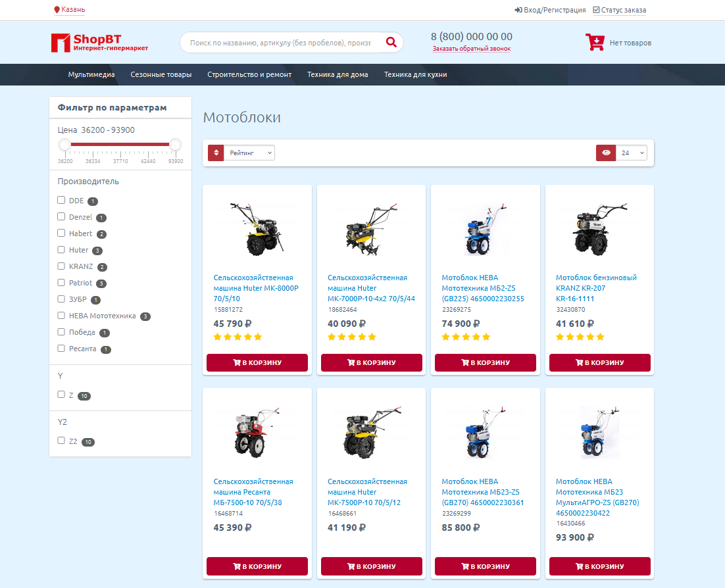The height and width of the screenshot is (588, 725).
Task: Check the Denzel manufacturer filter
Action: (x=61, y=216)
